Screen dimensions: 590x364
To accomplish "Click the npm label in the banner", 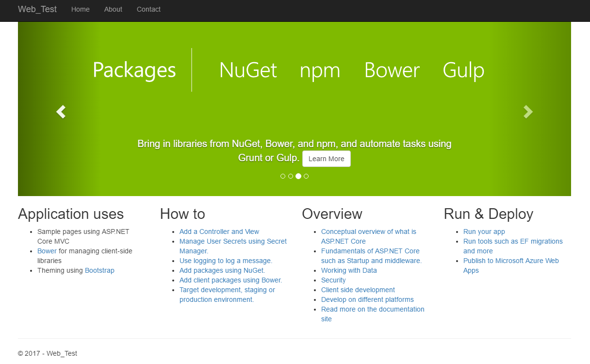I will click(x=320, y=72).
